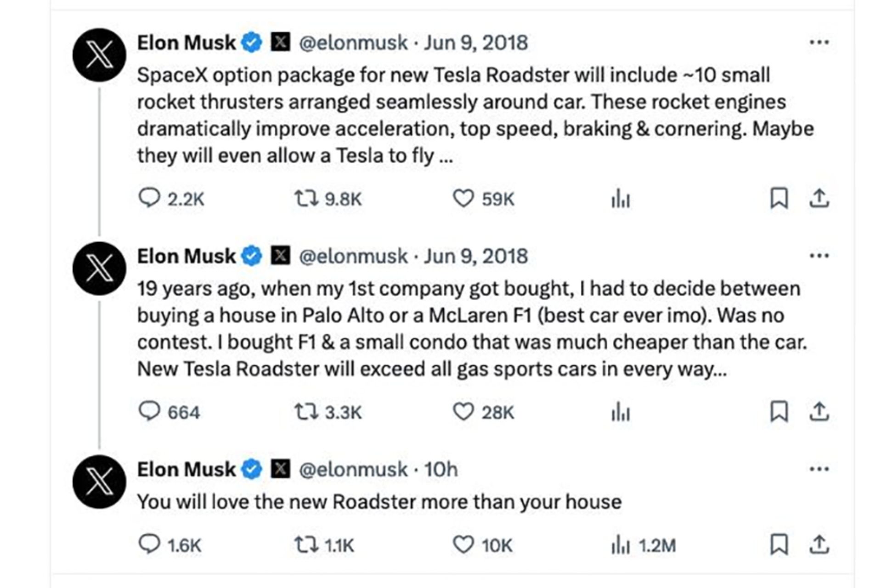
Task: Share the SpaceX option package tweet
Action: click(819, 199)
